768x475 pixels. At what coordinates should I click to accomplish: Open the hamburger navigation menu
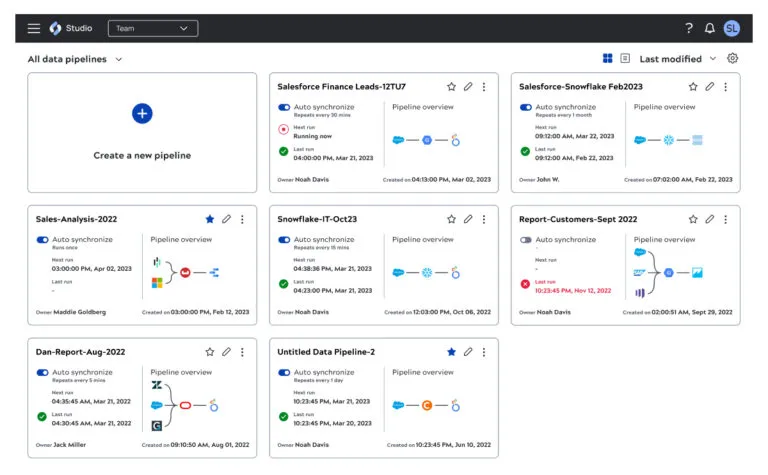[x=34, y=28]
